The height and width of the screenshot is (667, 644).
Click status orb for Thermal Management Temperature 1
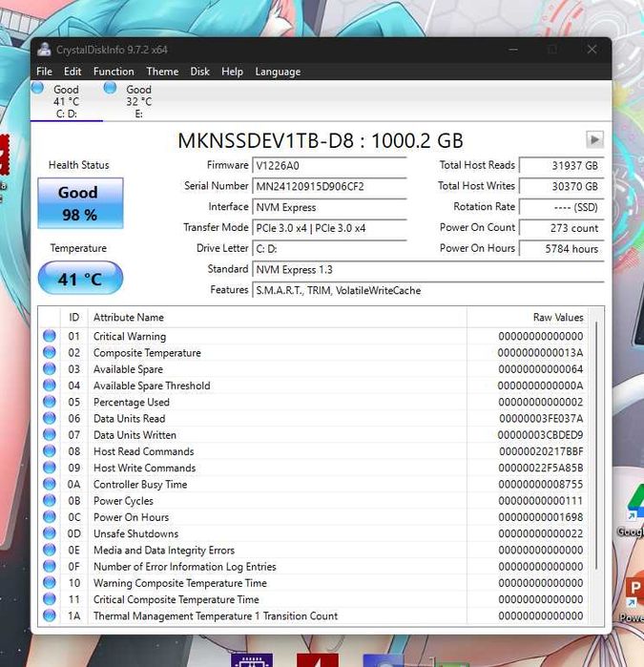(x=50, y=615)
